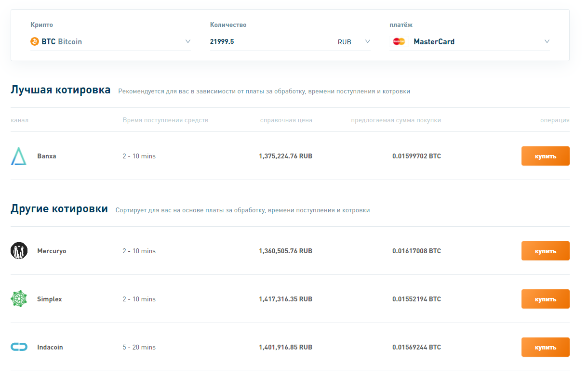Select the Simplex channel name
The height and width of the screenshot is (375, 588).
click(50, 299)
